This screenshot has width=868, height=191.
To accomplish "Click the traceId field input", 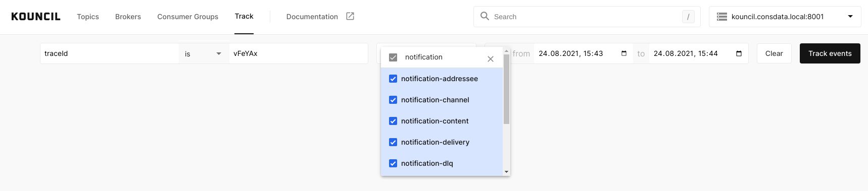I will pos(110,53).
